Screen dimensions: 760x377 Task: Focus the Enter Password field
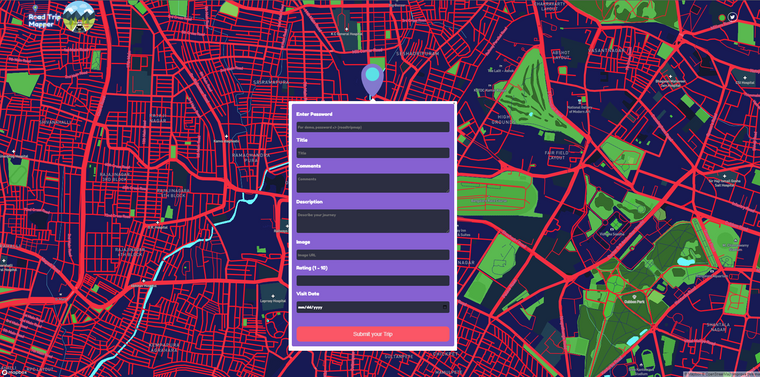[x=373, y=127]
